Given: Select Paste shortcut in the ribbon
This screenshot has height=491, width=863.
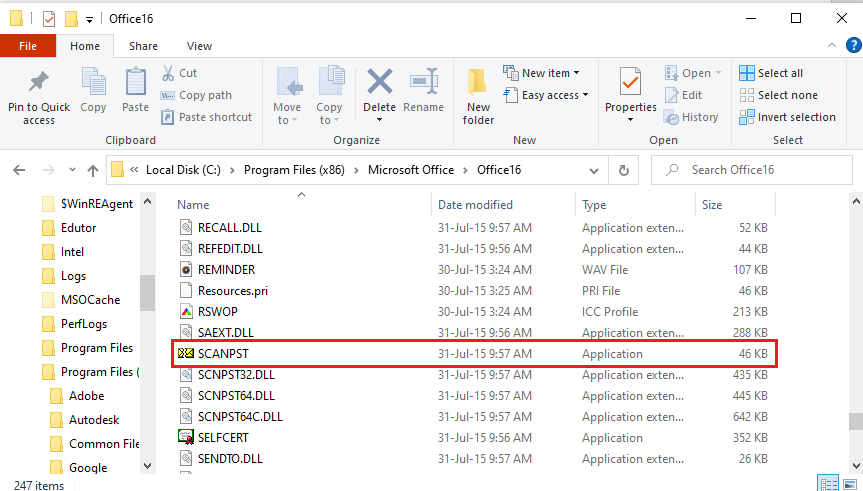Looking at the screenshot, I should 206,117.
